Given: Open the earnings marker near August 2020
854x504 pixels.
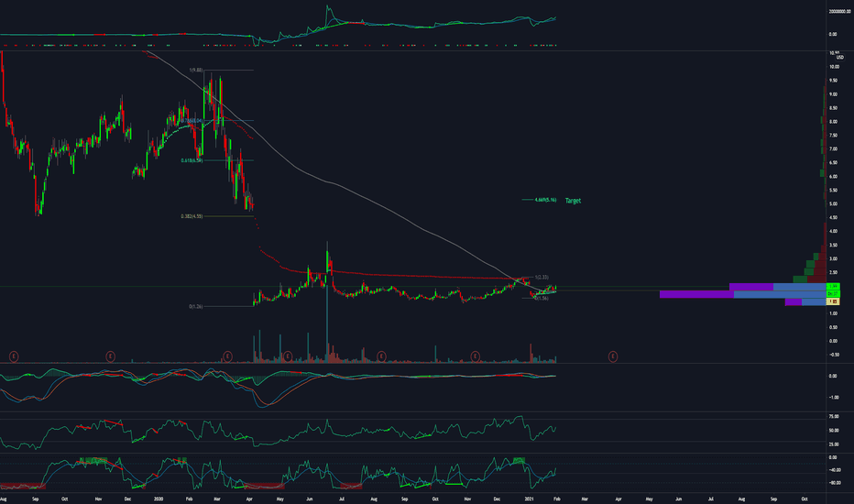Looking at the screenshot, I should (381, 356).
